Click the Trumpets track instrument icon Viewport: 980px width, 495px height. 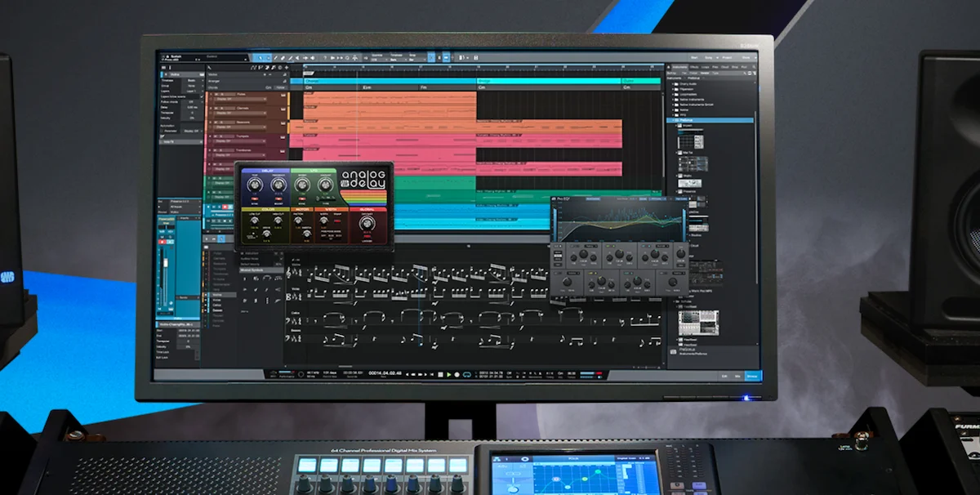[283, 137]
